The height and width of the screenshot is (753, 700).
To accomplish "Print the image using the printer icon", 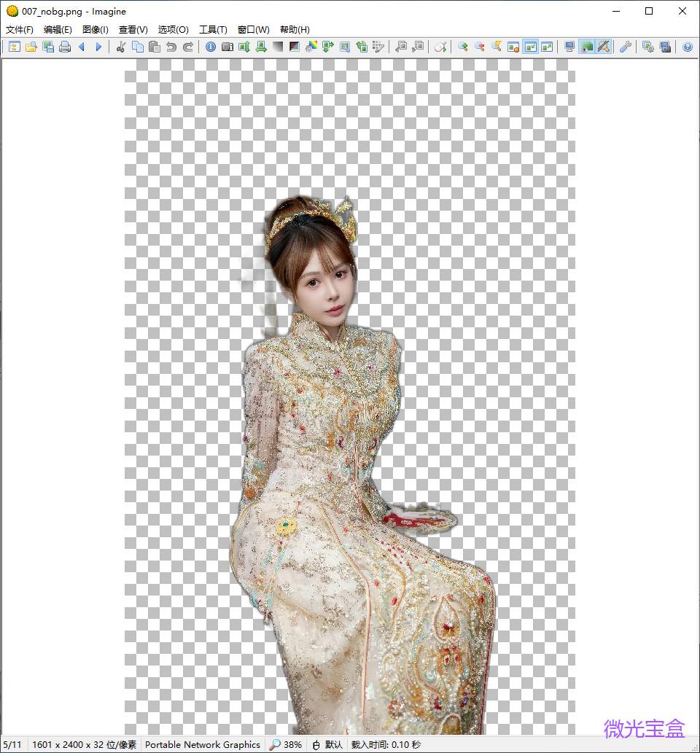I will 65,47.
